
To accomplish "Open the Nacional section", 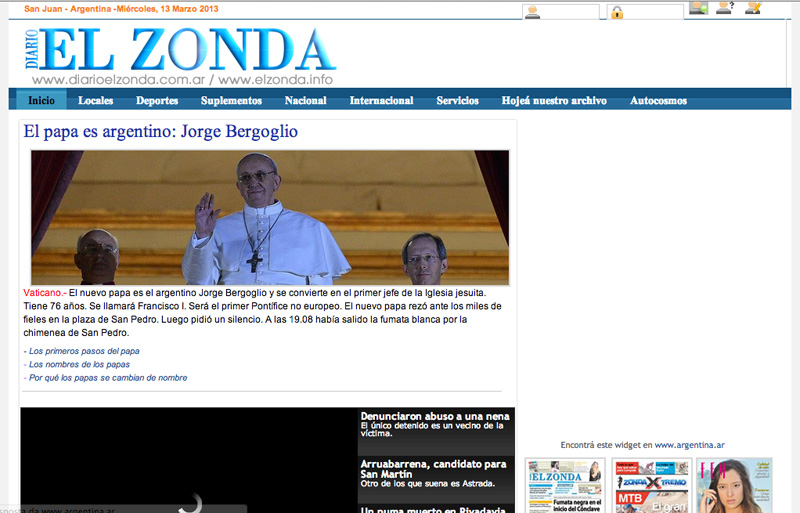I will click(x=305, y=100).
